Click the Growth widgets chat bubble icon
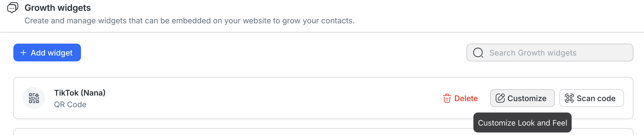This screenshot has height=135, width=644. coord(13,8)
